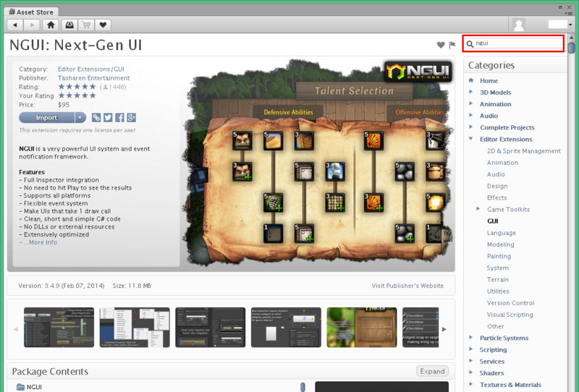This screenshot has width=579, height=392.
Task: Click the ...More Info link
Action: click(x=41, y=242)
